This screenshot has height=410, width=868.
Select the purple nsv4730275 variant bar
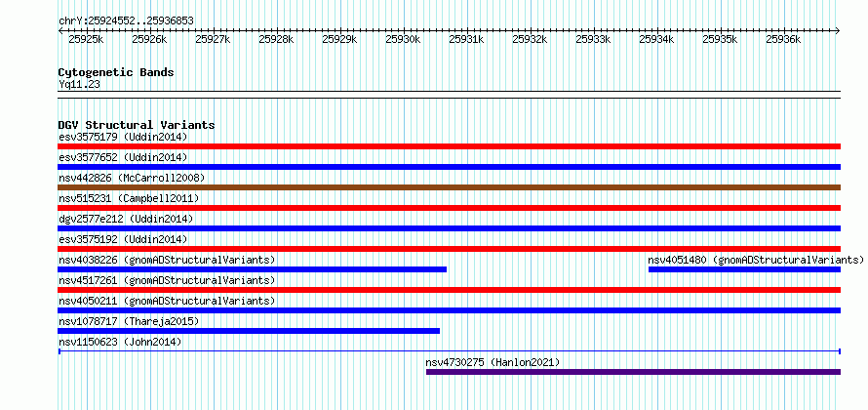click(x=633, y=372)
